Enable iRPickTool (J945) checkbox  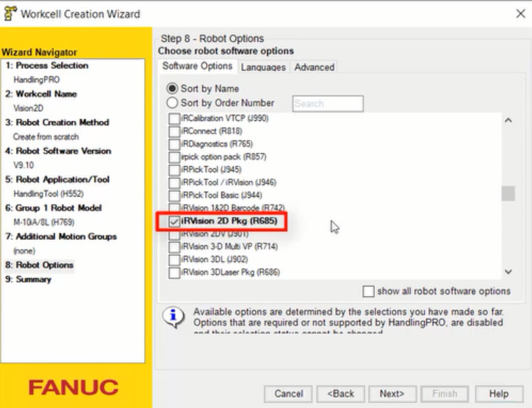pyautogui.click(x=174, y=170)
